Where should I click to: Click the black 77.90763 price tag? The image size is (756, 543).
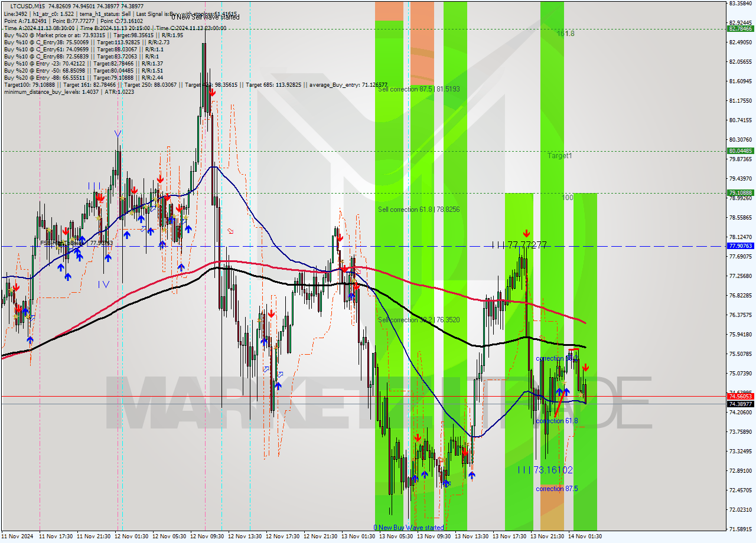click(x=740, y=246)
